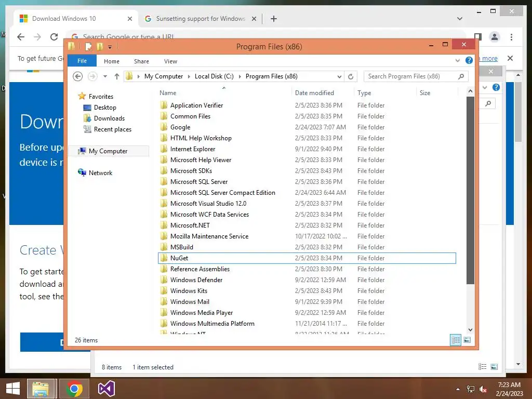Reload the page in Chrome
The height and width of the screenshot is (399, 532).
click(54, 37)
